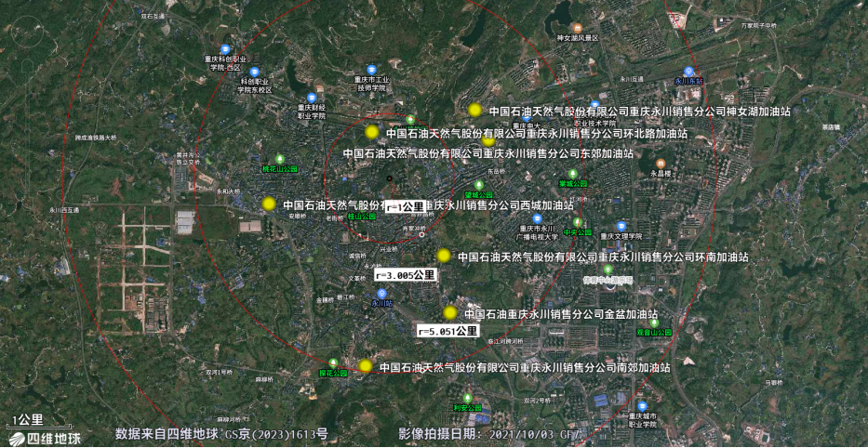Click the 永川东站 railway station icon

(x=688, y=71)
